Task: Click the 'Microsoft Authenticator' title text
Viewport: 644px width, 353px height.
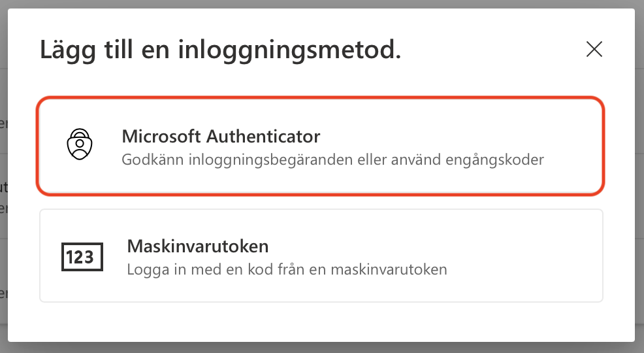Action: click(221, 137)
